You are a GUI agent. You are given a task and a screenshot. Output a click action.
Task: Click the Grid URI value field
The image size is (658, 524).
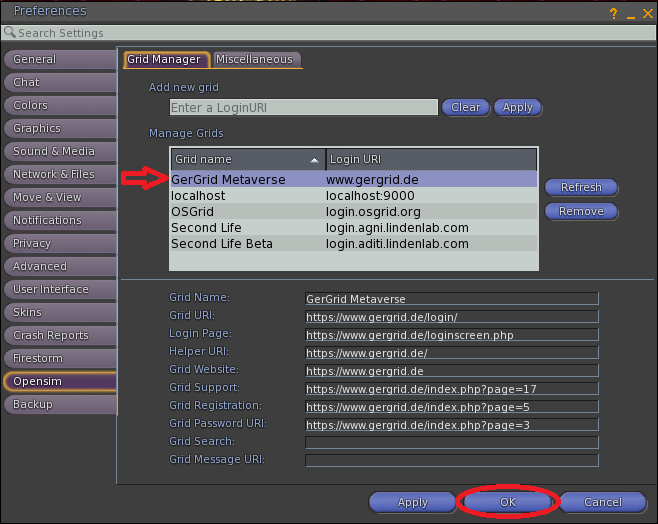tap(452, 317)
